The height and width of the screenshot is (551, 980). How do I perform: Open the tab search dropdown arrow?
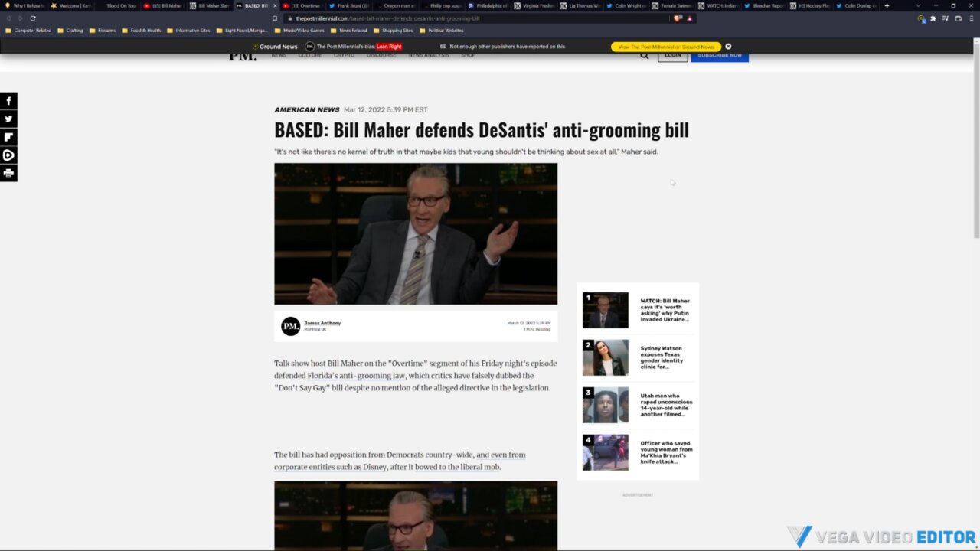918,5
